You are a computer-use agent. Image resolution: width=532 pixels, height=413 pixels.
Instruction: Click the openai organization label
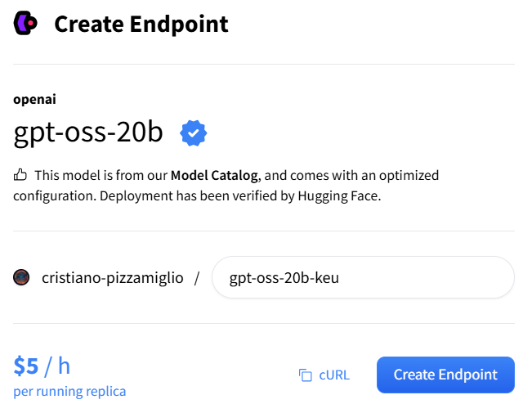pos(34,100)
